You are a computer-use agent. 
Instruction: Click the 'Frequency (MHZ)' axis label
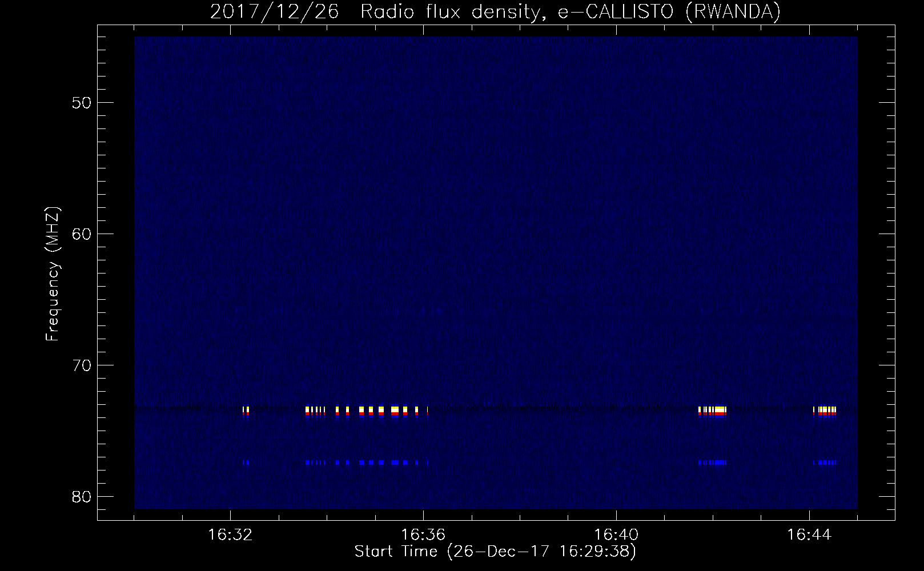[53, 274]
